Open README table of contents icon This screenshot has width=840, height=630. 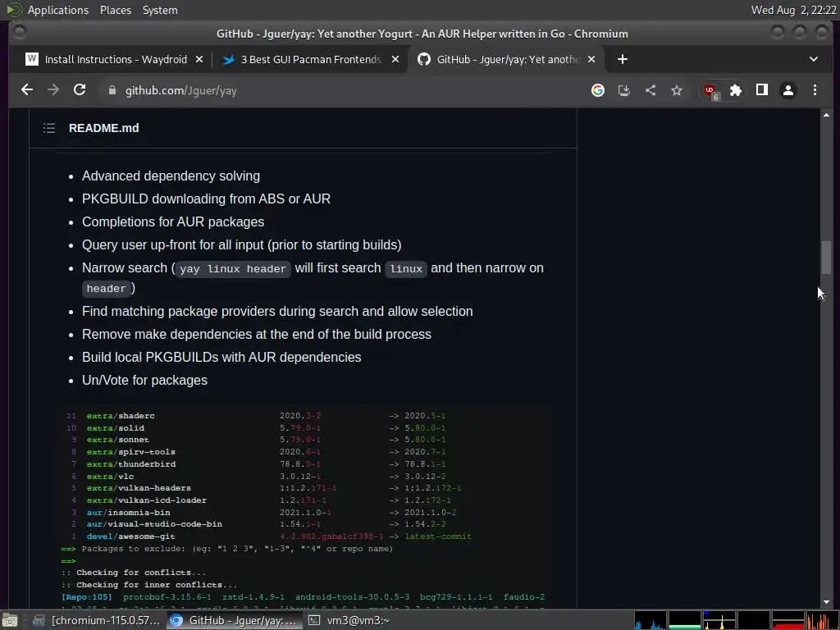pyautogui.click(x=49, y=128)
